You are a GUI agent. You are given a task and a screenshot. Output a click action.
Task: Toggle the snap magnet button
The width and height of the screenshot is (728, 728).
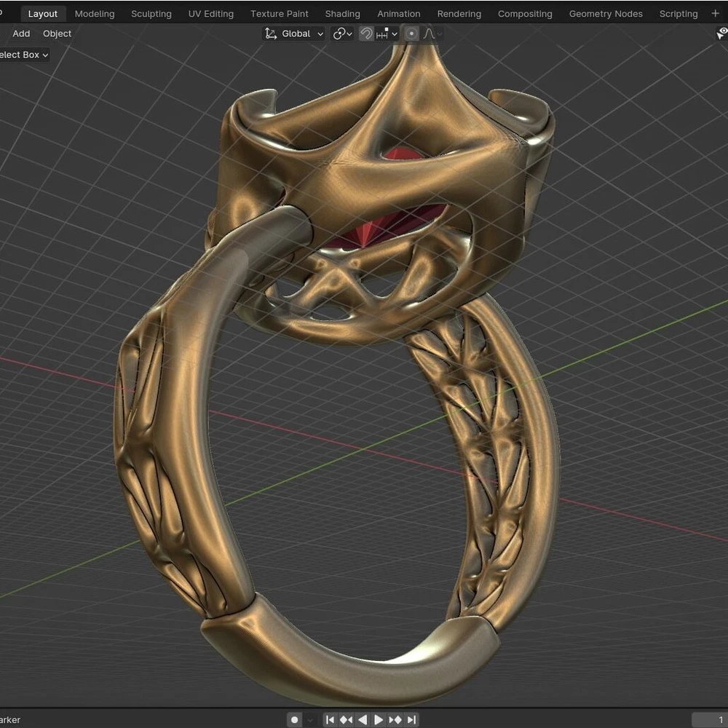366,33
